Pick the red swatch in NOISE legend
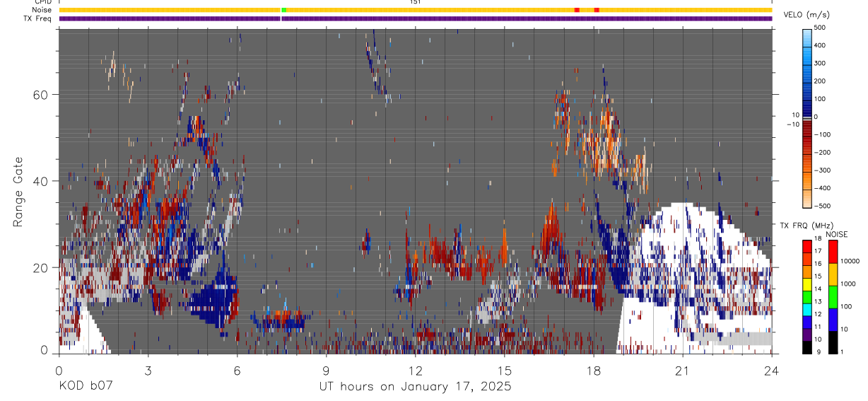Viewport: 868px width, 401px height. tap(833, 252)
